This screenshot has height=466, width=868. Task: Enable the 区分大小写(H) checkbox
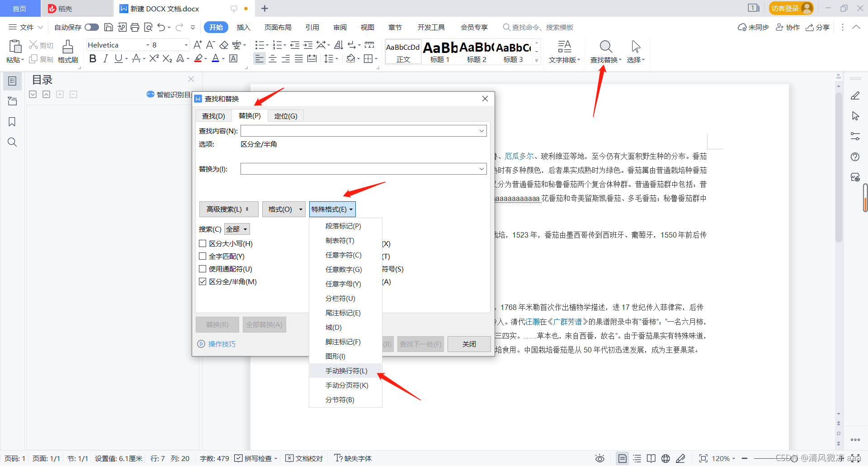(x=203, y=243)
